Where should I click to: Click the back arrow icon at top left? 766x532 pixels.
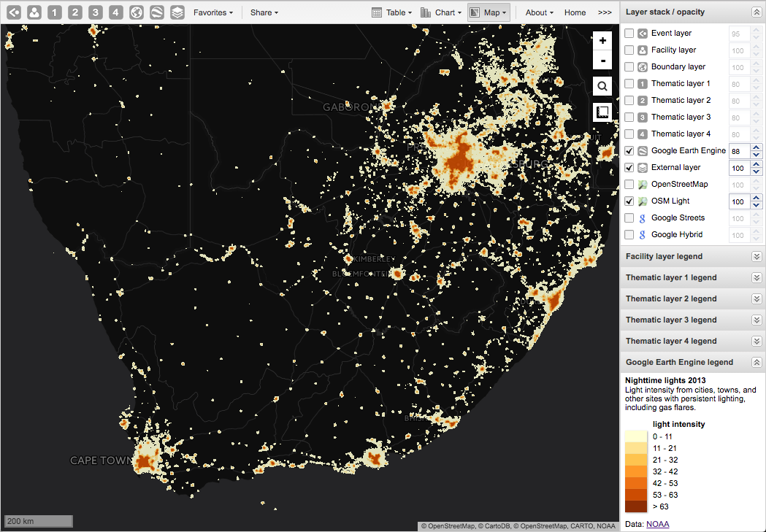pos(14,12)
